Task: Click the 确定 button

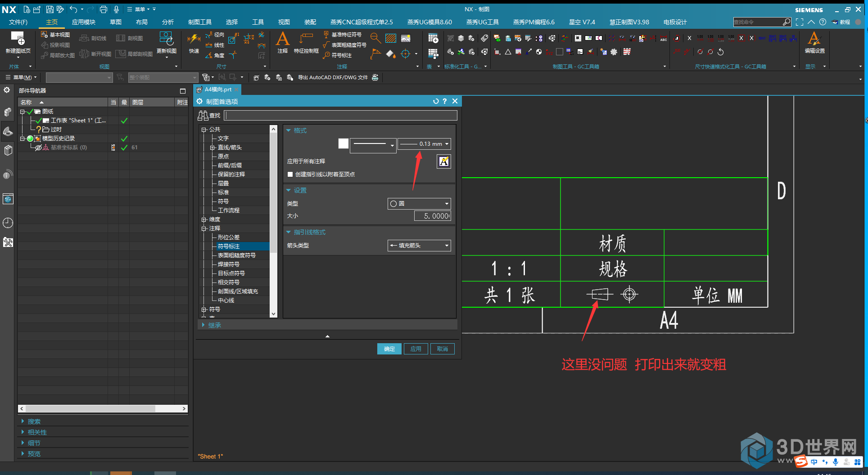Action: 389,349
